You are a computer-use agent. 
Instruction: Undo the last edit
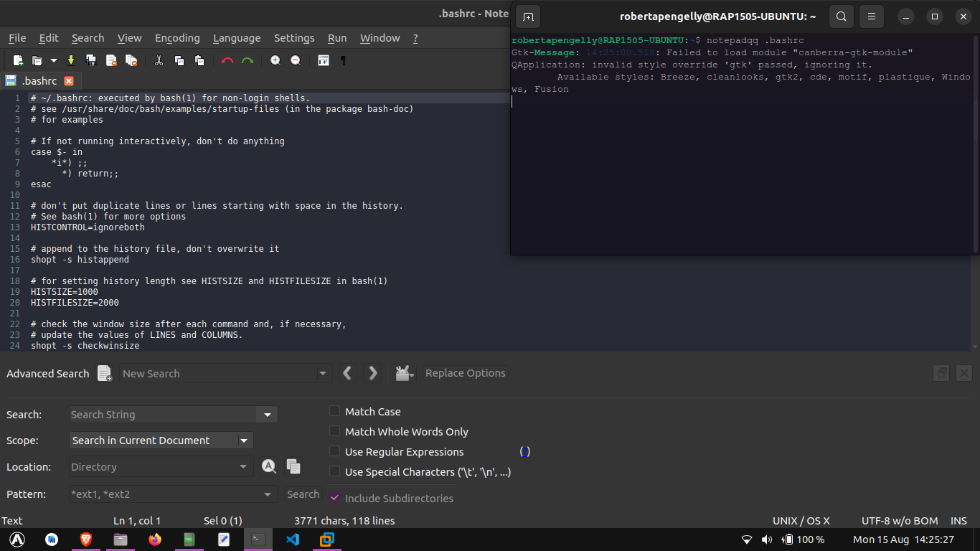pyautogui.click(x=227, y=60)
